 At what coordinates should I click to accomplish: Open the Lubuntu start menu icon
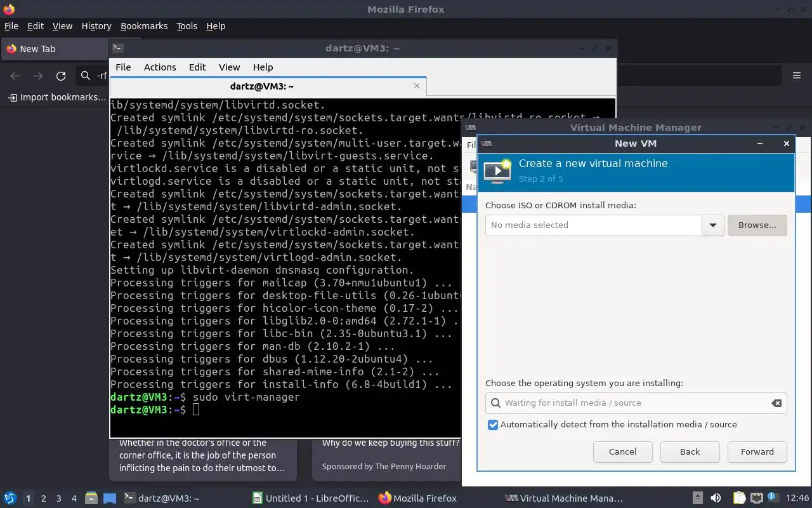[x=10, y=498]
